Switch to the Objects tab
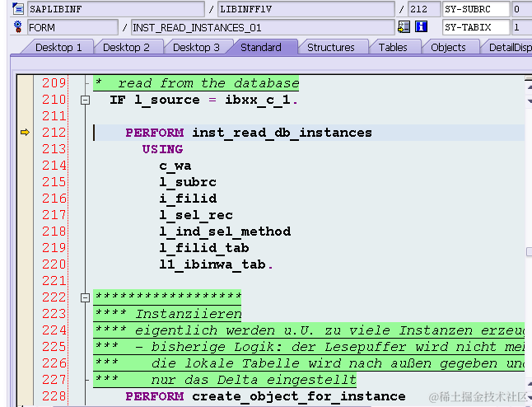 (448, 47)
